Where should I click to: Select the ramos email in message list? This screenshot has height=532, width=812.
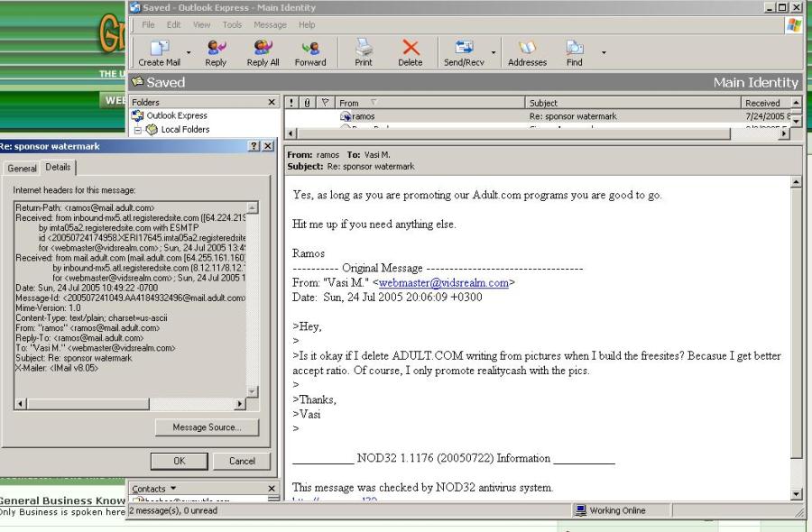pyautogui.click(x=364, y=117)
